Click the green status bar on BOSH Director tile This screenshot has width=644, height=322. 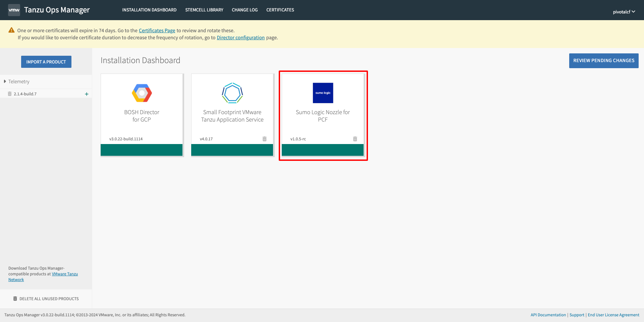(x=142, y=150)
